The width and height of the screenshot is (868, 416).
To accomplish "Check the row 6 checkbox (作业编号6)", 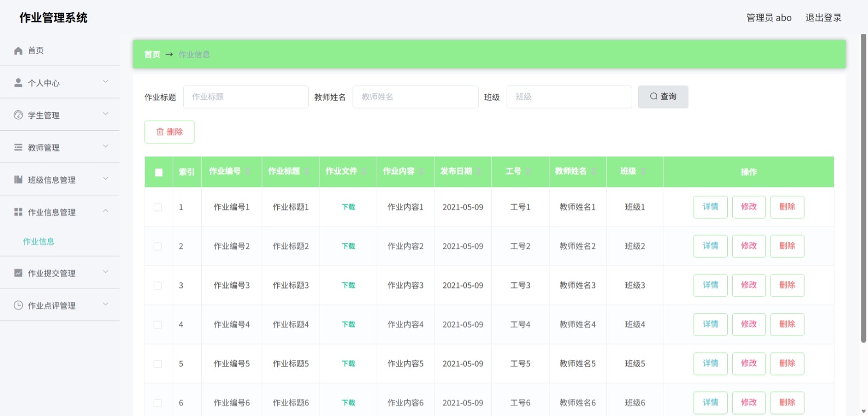I will click(158, 403).
